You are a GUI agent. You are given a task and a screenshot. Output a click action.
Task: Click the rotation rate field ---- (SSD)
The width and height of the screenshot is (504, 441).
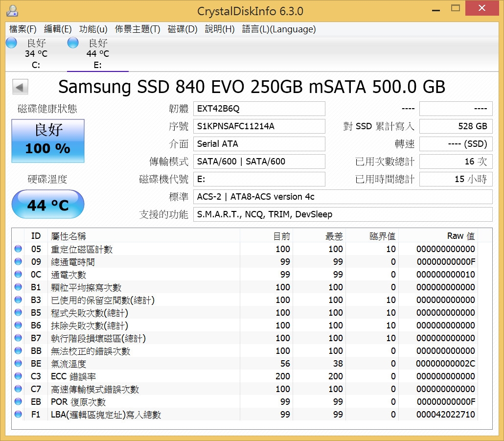(456, 144)
